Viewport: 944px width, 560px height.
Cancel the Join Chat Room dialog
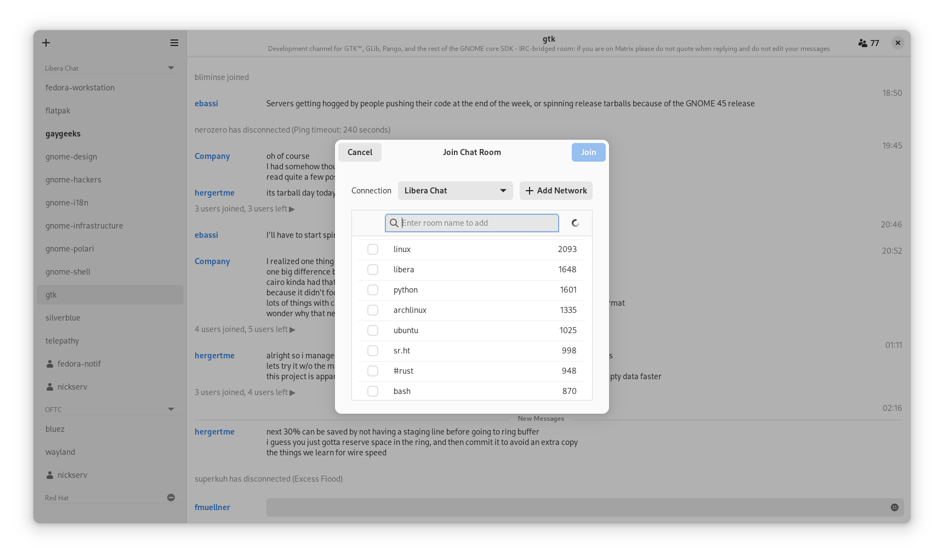tap(360, 152)
